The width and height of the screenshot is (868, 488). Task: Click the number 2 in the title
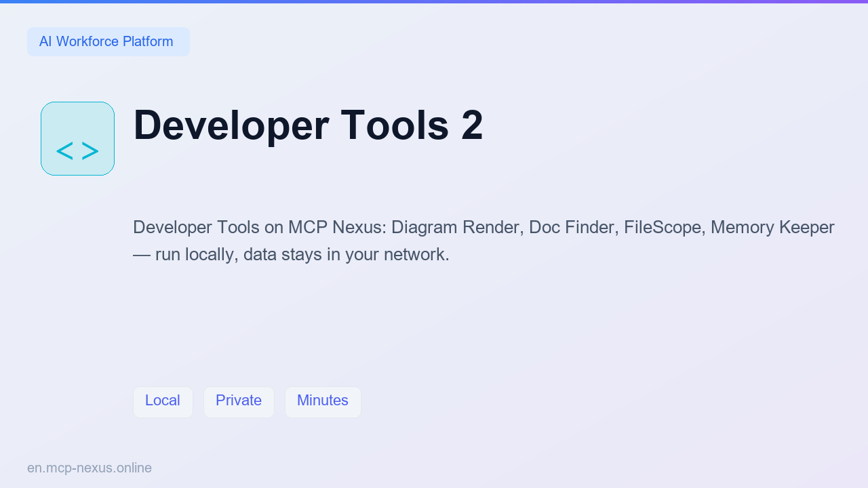472,125
